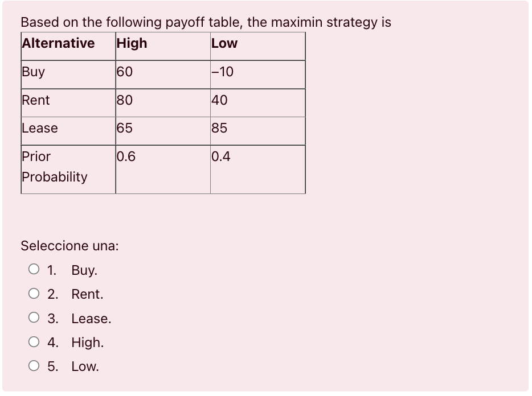Click the answer label 'High.'
The image size is (532, 396).
(x=87, y=343)
